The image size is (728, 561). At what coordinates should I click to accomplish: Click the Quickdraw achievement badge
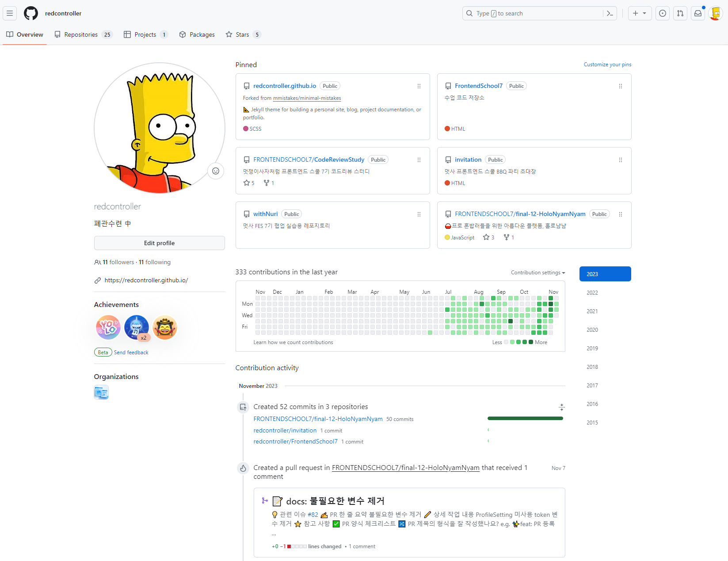[x=165, y=327]
